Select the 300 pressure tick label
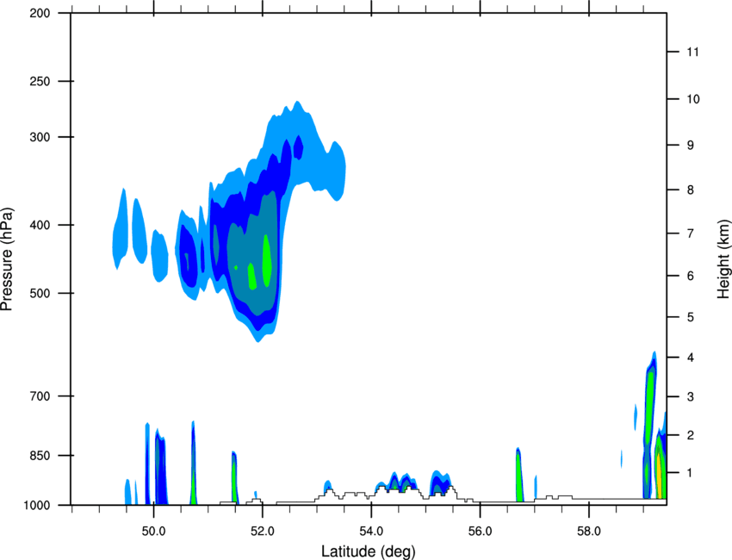Viewport: 732px width, 560px height. tap(40, 137)
